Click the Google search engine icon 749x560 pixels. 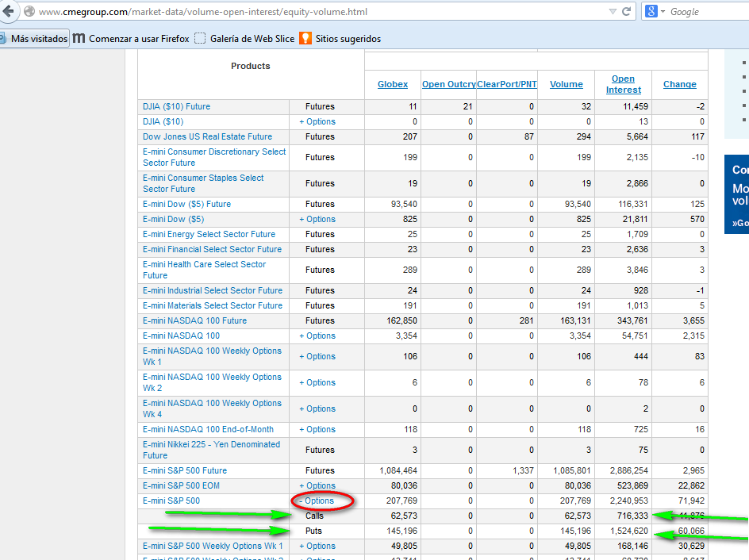[651, 12]
